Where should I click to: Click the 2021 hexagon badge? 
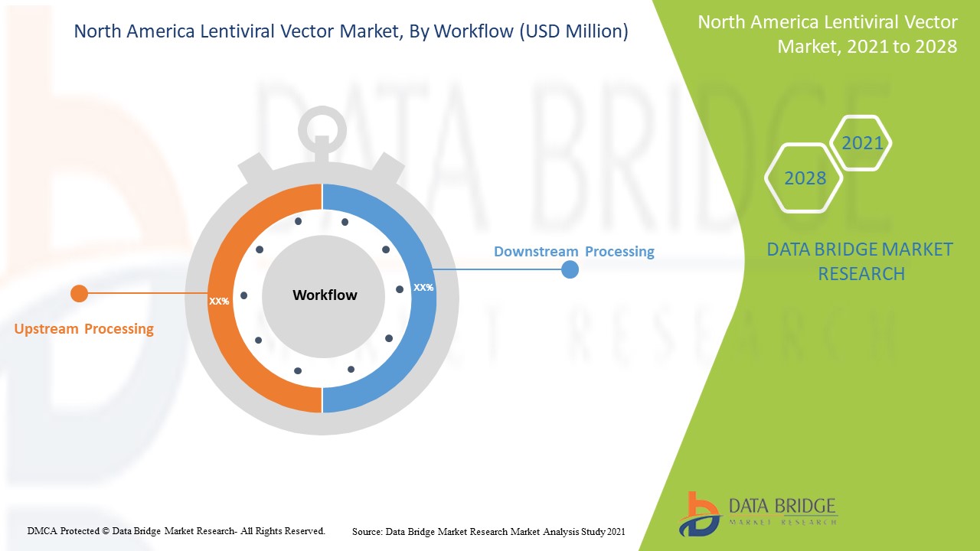pos(862,142)
